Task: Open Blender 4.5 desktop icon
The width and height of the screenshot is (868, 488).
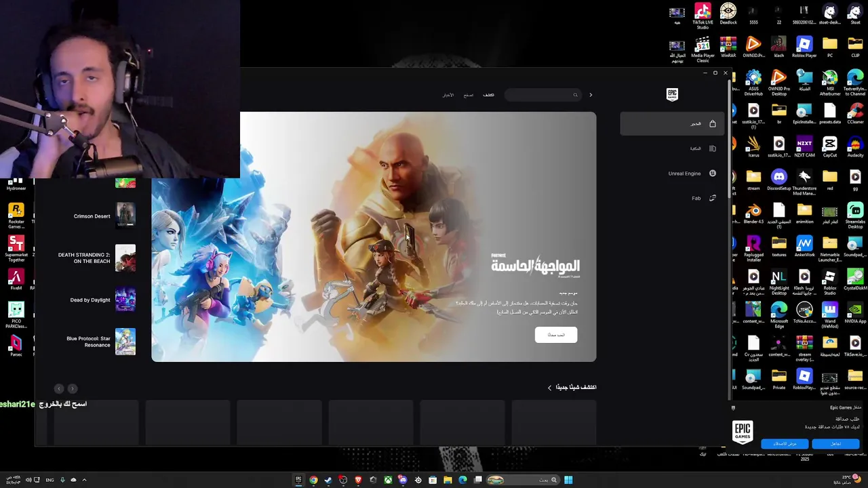Action: pyautogui.click(x=753, y=213)
